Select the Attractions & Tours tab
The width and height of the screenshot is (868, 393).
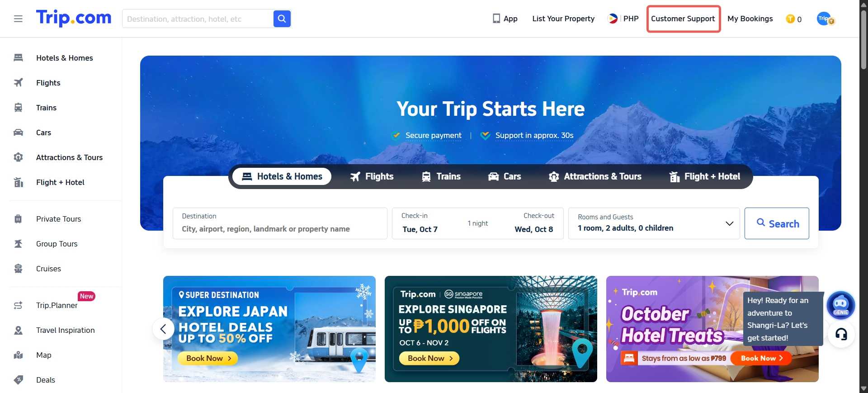click(595, 176)
